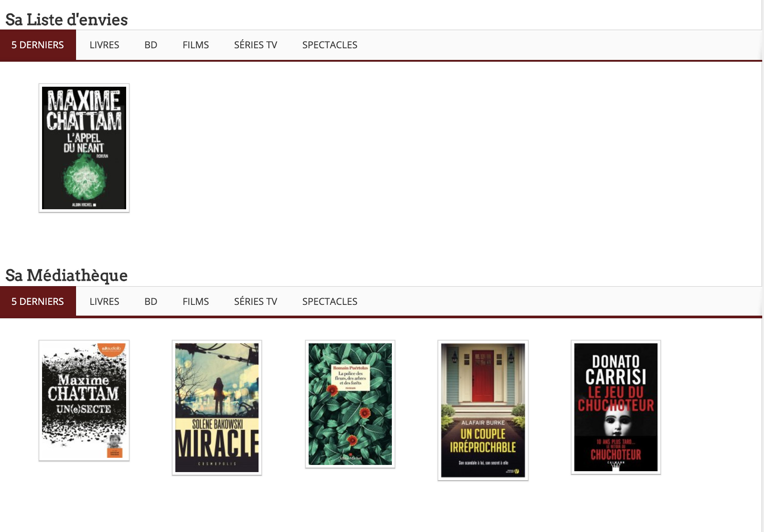
Task: Open Spectacles tab in Liste d'envies
Action: pyautogui.click(x=330, y=45)
